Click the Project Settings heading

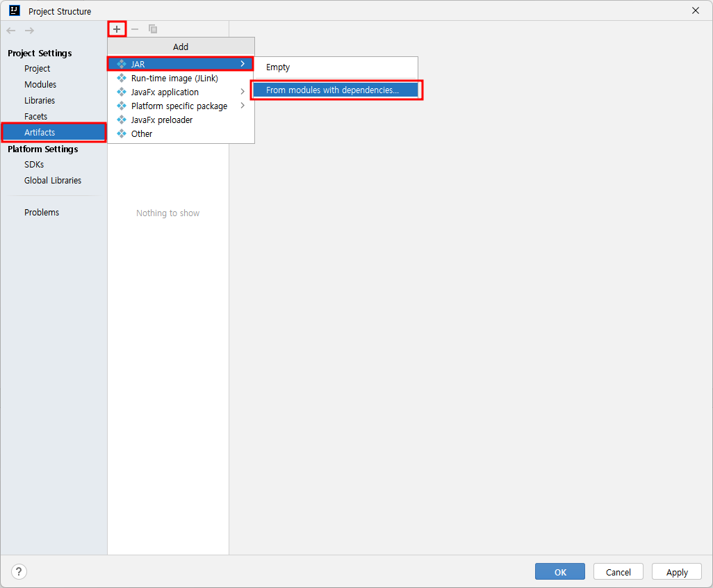[x=40, y=54]
